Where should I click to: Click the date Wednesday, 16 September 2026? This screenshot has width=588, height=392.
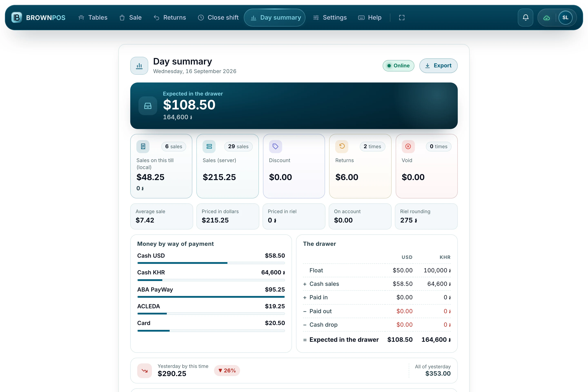(x=195, y=71)
